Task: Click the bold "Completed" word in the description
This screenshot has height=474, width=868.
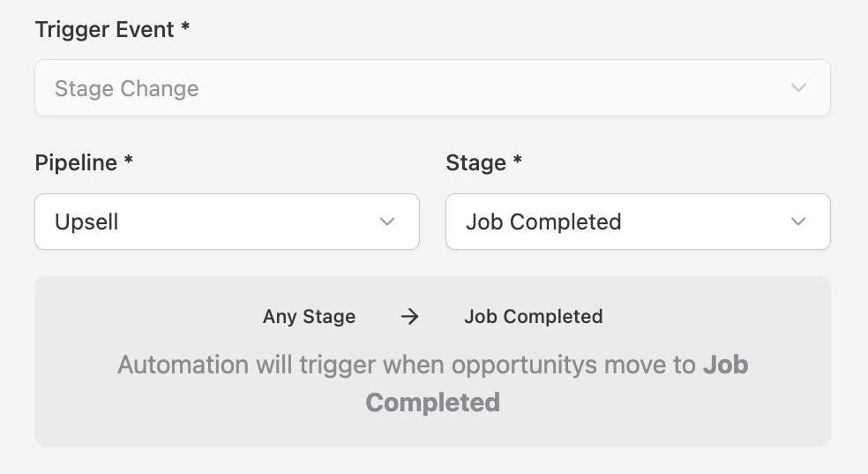Action: click(432, 403)
